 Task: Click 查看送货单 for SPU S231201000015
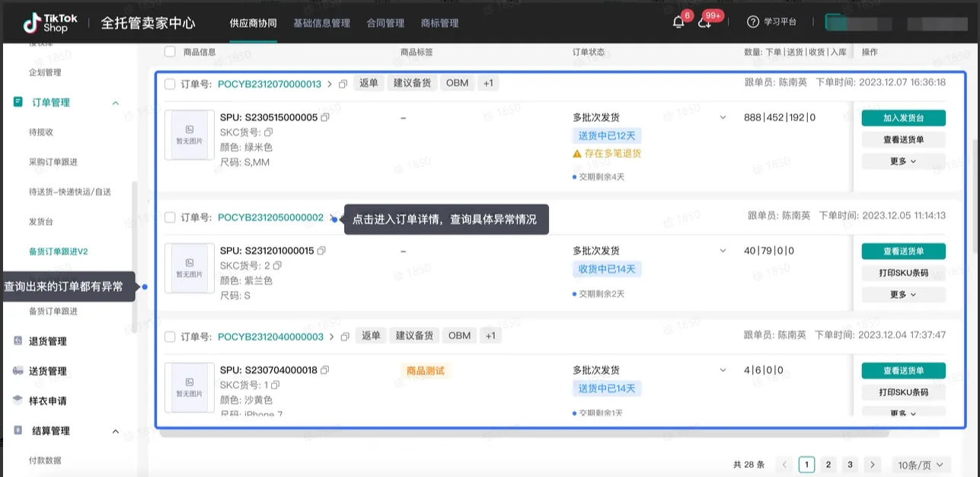pyautogui.click(x=903, y=251)
